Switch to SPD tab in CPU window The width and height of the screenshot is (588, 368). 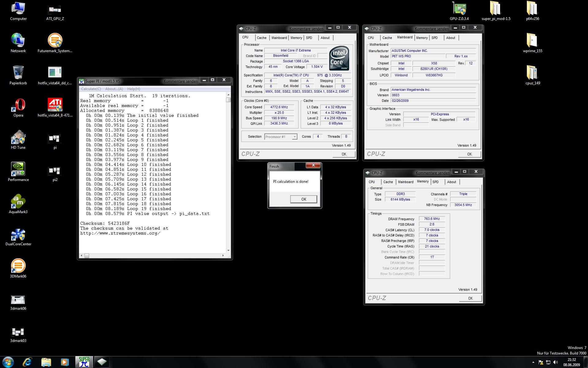pos(309,38)
